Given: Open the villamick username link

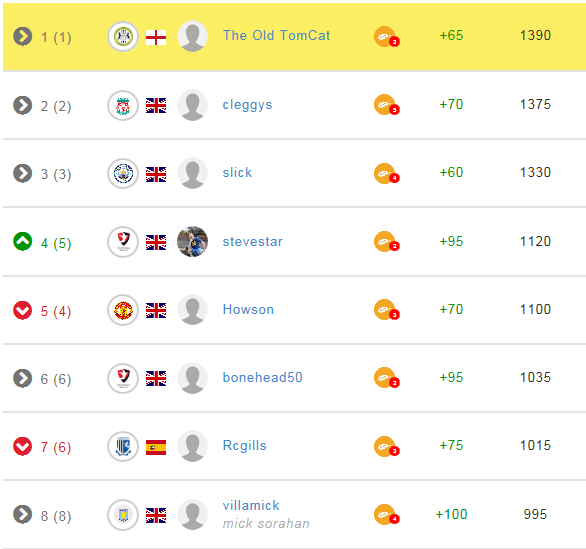Looking at the screenshot, I should tap(251, 506).
